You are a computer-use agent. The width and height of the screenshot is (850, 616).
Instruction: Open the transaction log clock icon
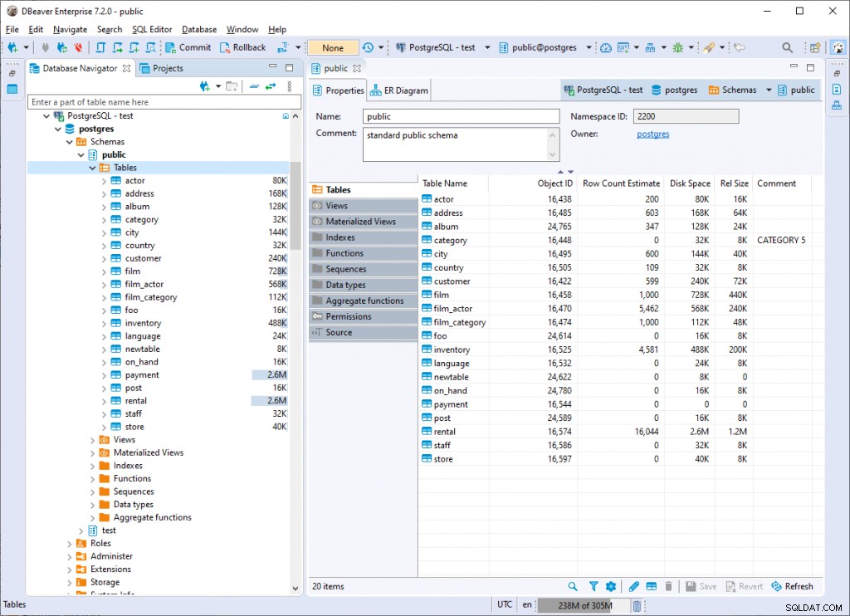point(368,47)
